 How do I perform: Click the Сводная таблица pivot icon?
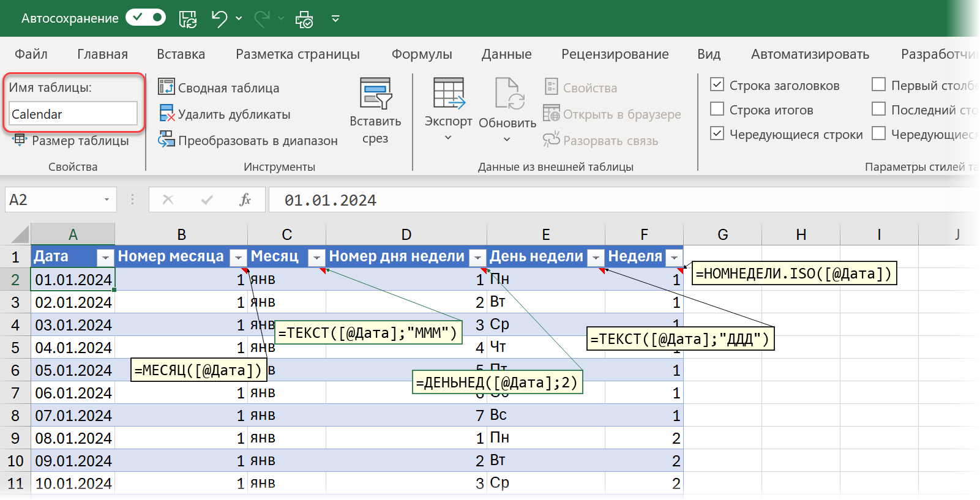point(166,87)
